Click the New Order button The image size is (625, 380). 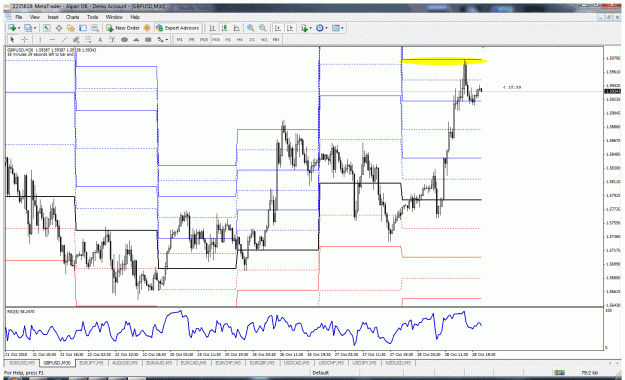[123, 28]
